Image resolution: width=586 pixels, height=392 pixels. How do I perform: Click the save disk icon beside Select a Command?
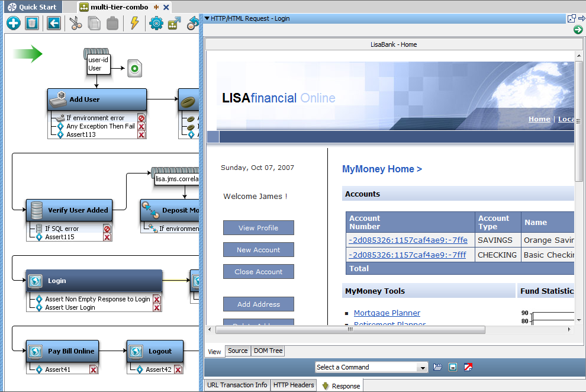(453, 367)
